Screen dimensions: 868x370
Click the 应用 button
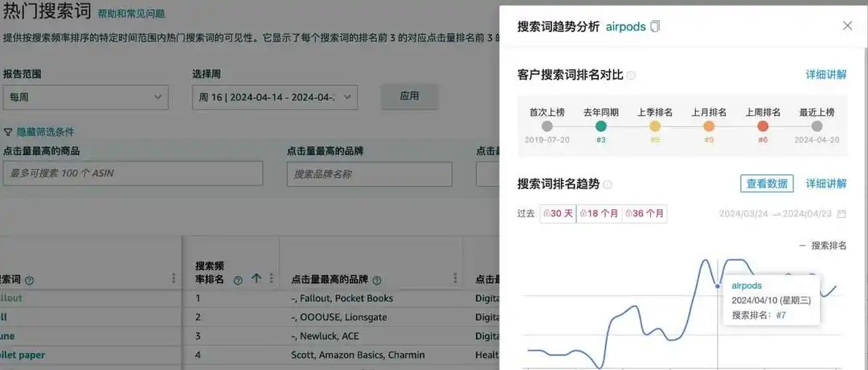click(410, 97)
